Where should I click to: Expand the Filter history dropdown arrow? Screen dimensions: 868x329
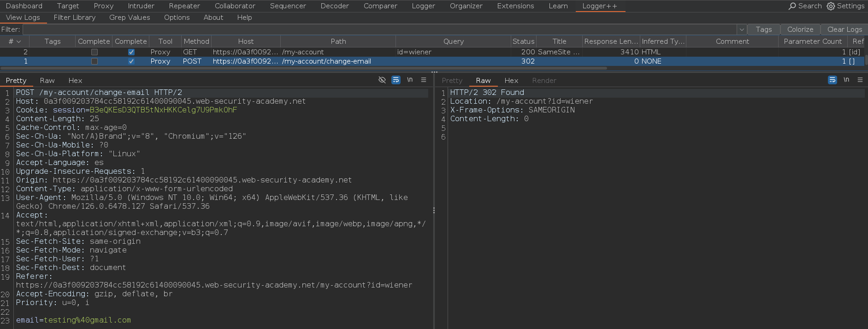tap(742, 29)
